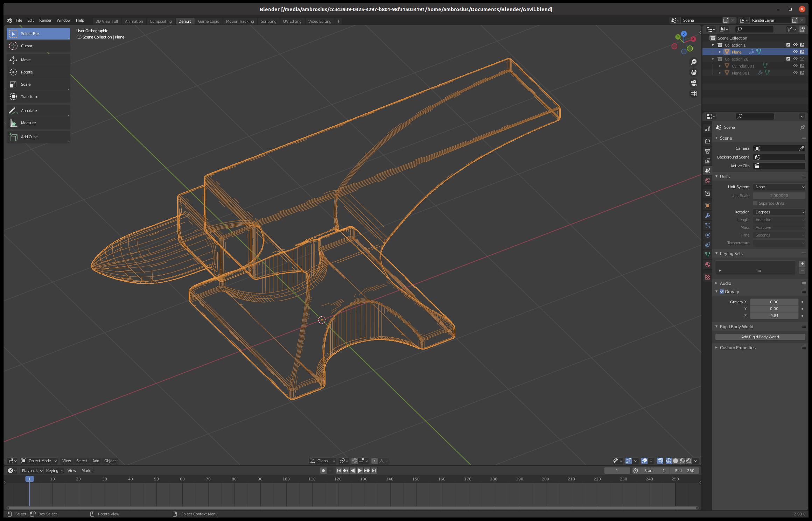Jump to the timeline end frame

coord(374,471)
